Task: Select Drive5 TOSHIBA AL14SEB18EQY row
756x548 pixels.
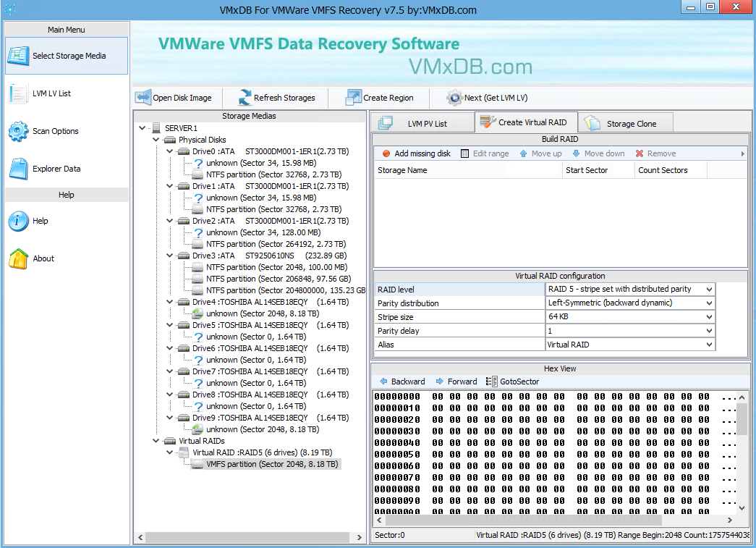Action: [271, 324]
